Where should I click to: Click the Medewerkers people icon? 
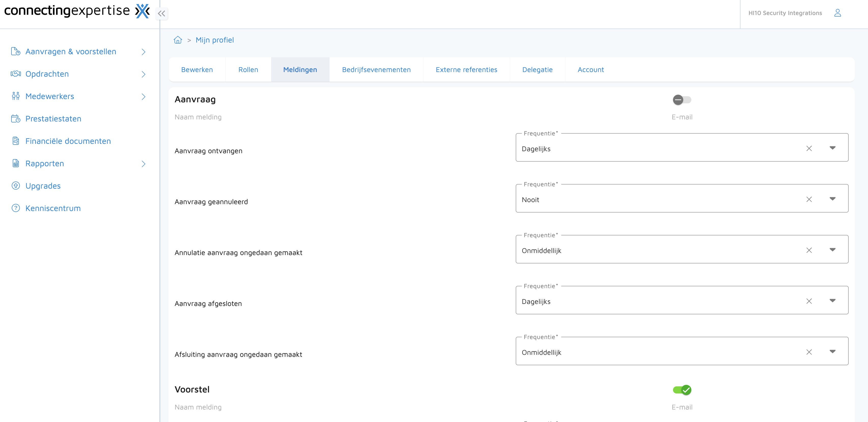pos(16,96)
